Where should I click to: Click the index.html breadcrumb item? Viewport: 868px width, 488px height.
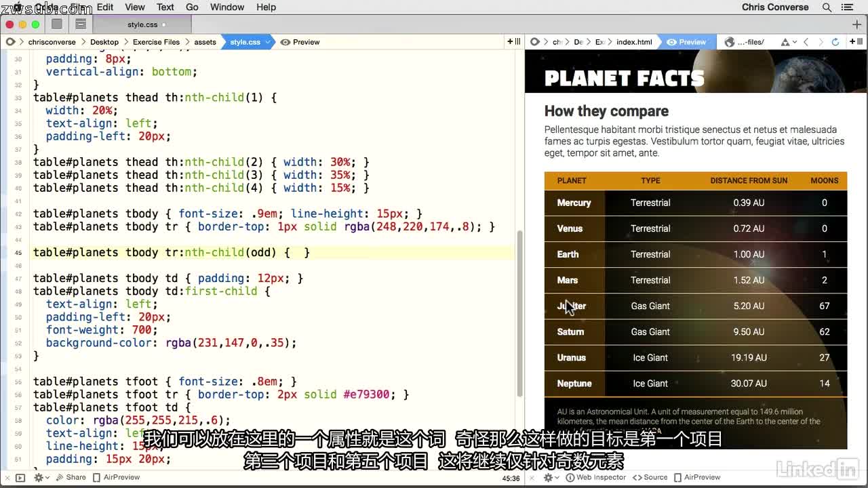coord(635,41)
